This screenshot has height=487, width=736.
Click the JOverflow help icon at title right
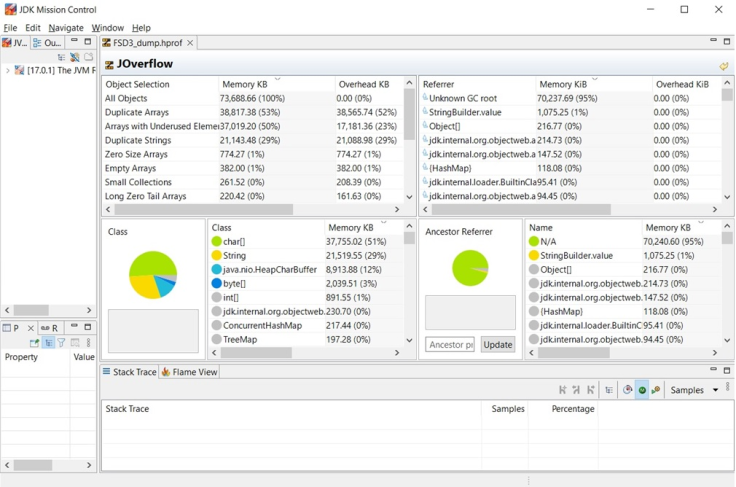point(724,66)
